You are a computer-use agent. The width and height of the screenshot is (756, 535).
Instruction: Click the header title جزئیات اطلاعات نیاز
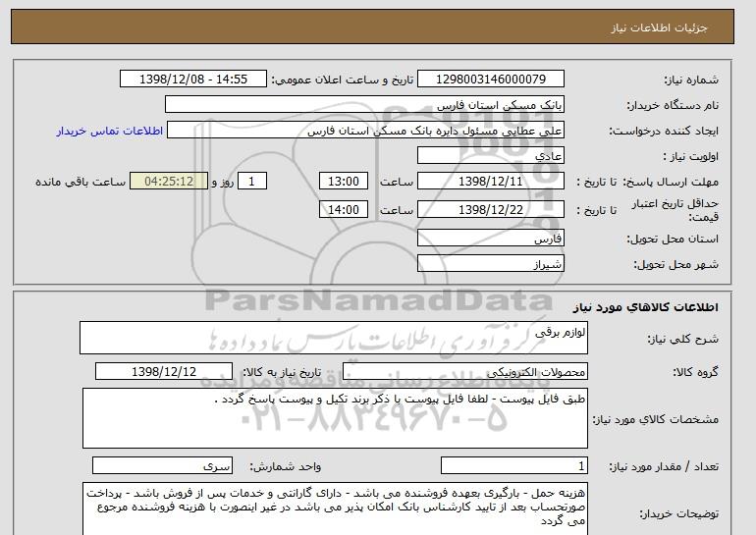(659, 27)
